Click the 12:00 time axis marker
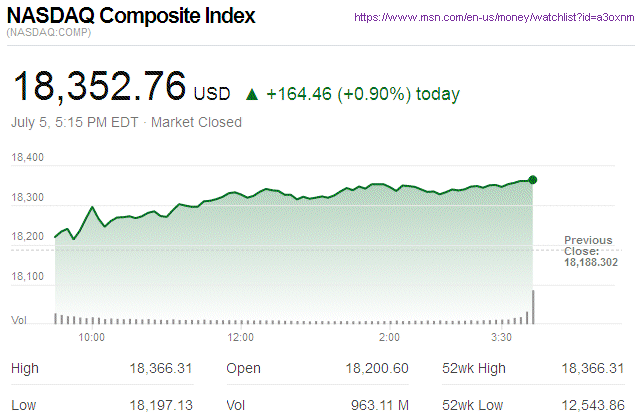640x420 pixels. point(241,337)
